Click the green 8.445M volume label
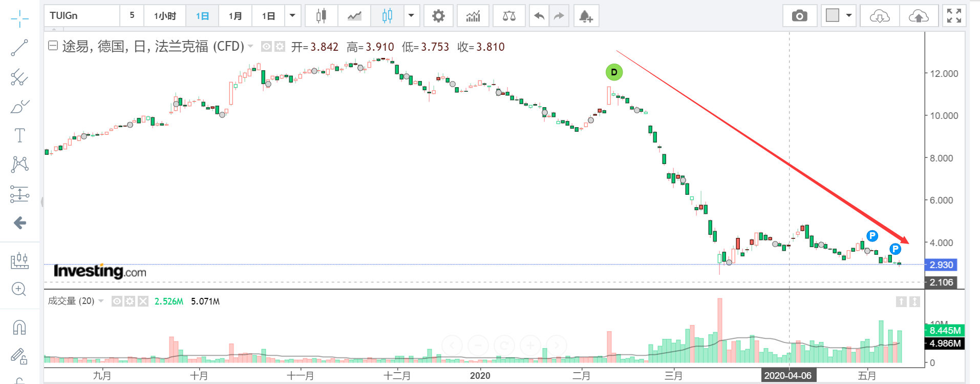 (x=944, y=331)
